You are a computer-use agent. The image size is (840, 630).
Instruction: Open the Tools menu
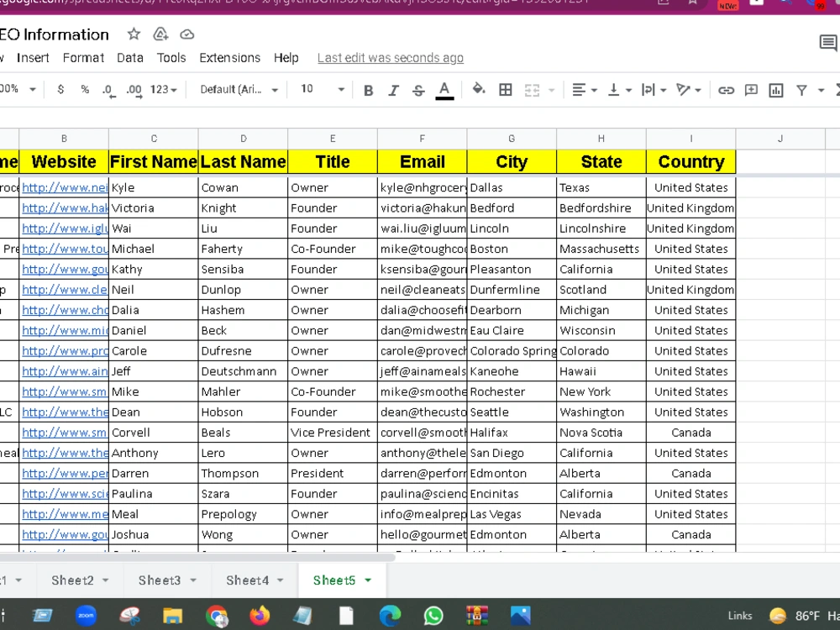171,58
